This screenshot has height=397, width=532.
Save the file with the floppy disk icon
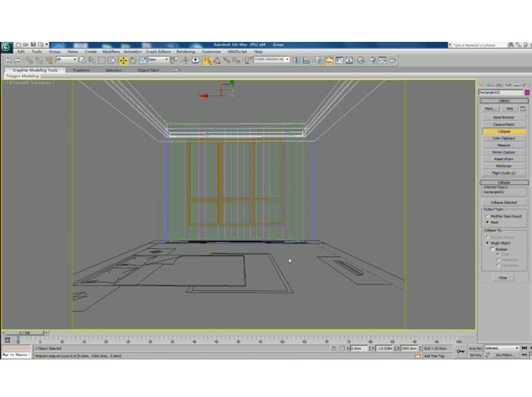click(x=33, y=45)
